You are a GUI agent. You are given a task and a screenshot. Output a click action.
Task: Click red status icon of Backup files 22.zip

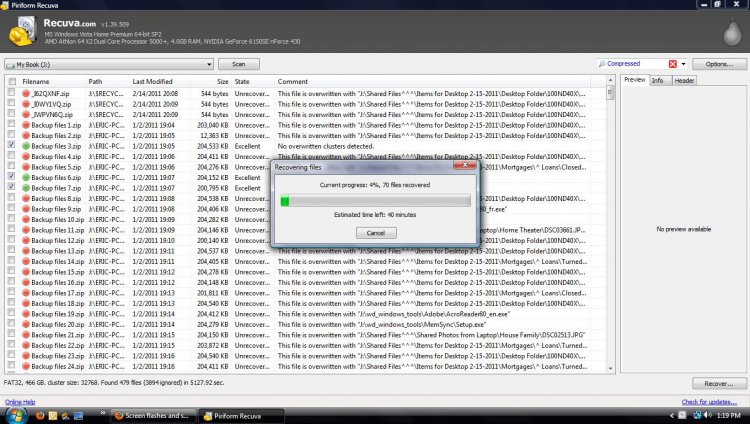[26, 346]
